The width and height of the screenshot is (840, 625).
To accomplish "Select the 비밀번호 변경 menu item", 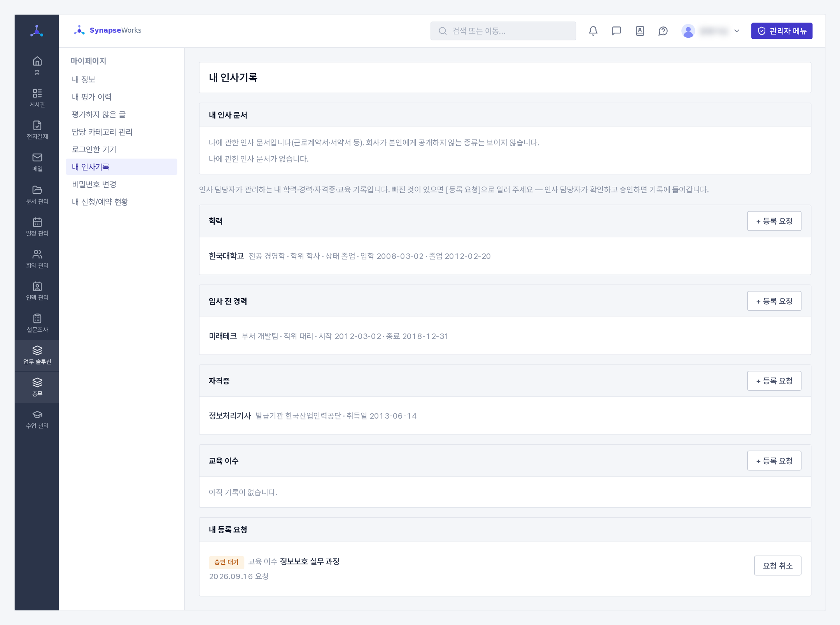I will pos(121,184).
